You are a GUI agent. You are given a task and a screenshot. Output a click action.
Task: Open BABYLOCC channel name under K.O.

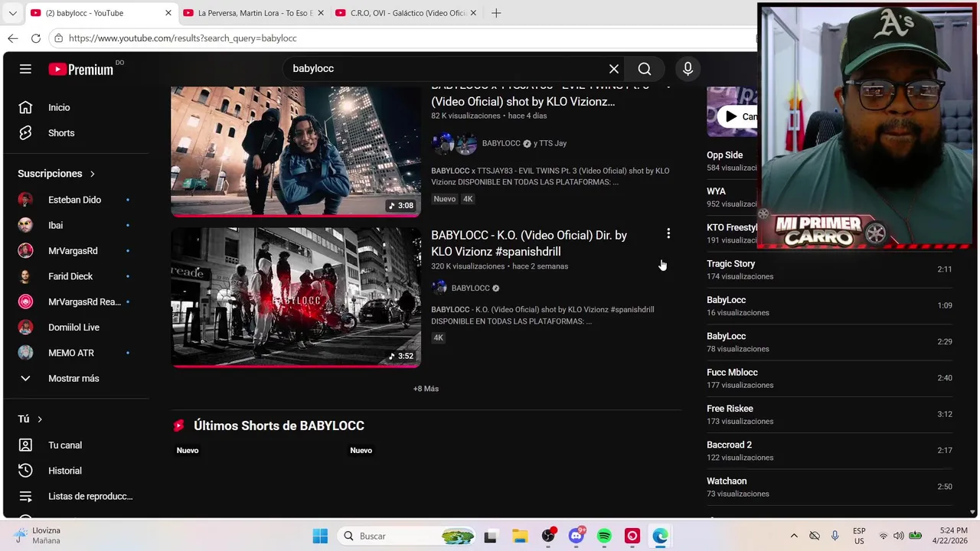(471, 289)
